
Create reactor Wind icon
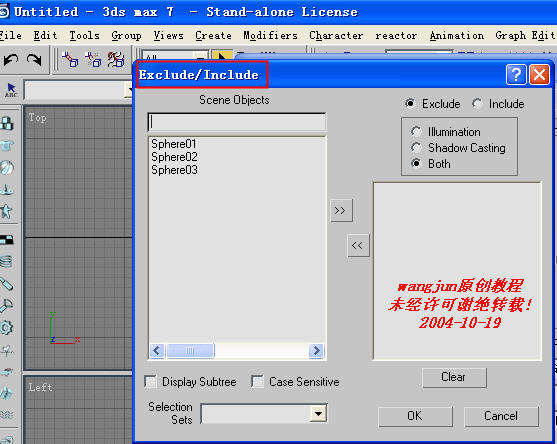pyautogui.click(x=7, y=350)
